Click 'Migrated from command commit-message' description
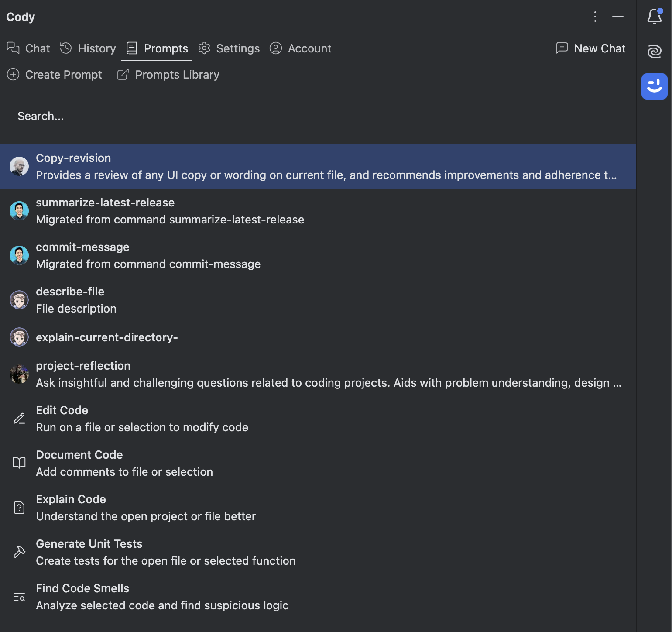This screenshot has width=672, height=632. tap(148, 264)
